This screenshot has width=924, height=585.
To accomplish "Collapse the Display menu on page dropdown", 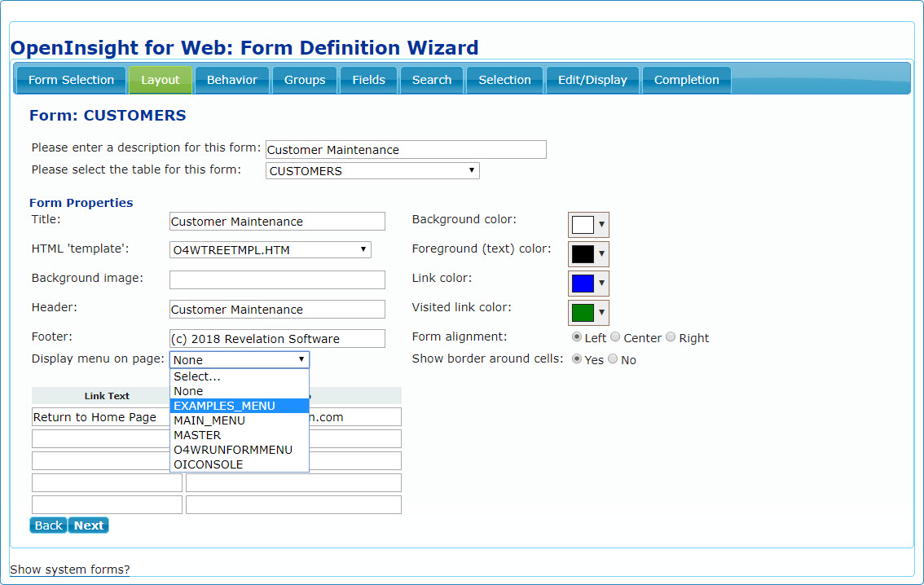I will pyautogui.click(x=240, y=360).
